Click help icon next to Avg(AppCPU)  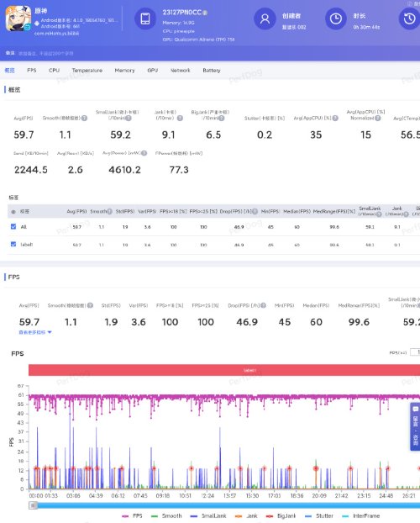pos(335,118)
